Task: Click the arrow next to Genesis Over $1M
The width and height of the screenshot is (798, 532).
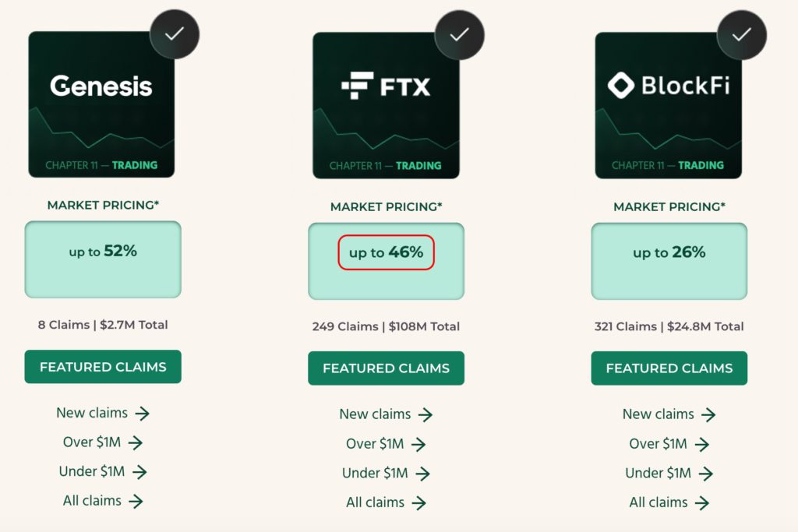Action: pyautogui.click(x=136, y=442)
